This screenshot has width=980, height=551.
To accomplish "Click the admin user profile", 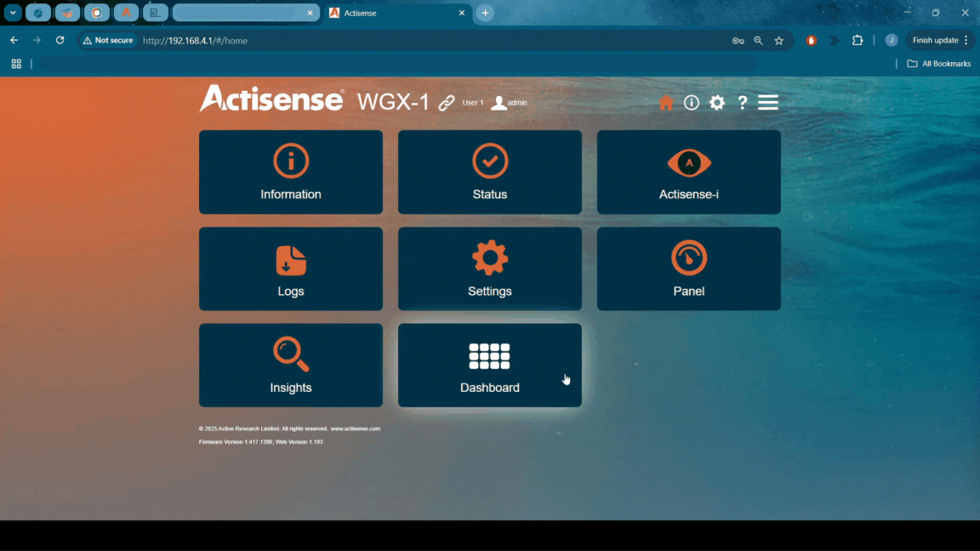I will (510, 103).
